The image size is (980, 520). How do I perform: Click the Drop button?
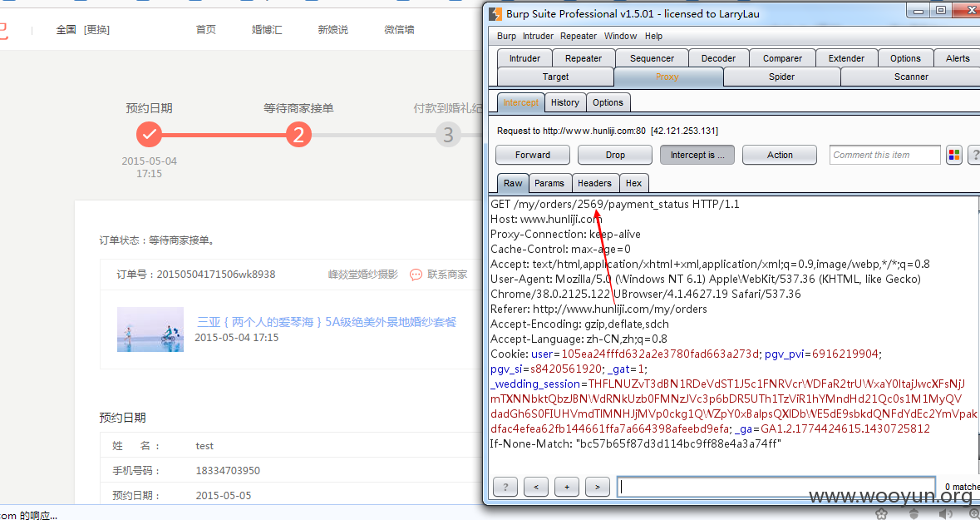tap(615, 155)
